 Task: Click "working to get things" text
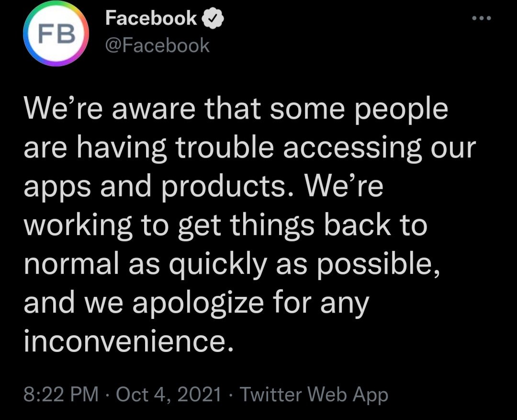pos(169,226)
